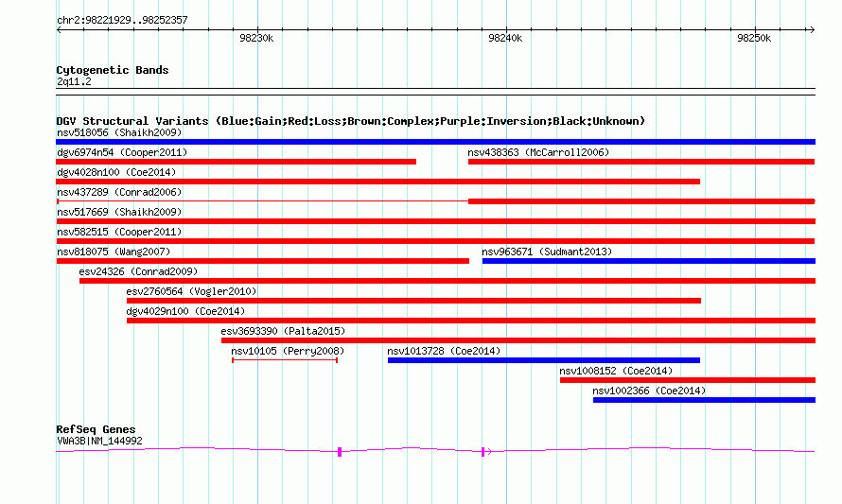The image size is (842, 504).
Task: Open nsv582515 (Cooper2011) variant label
Action: tap(119, 232)
